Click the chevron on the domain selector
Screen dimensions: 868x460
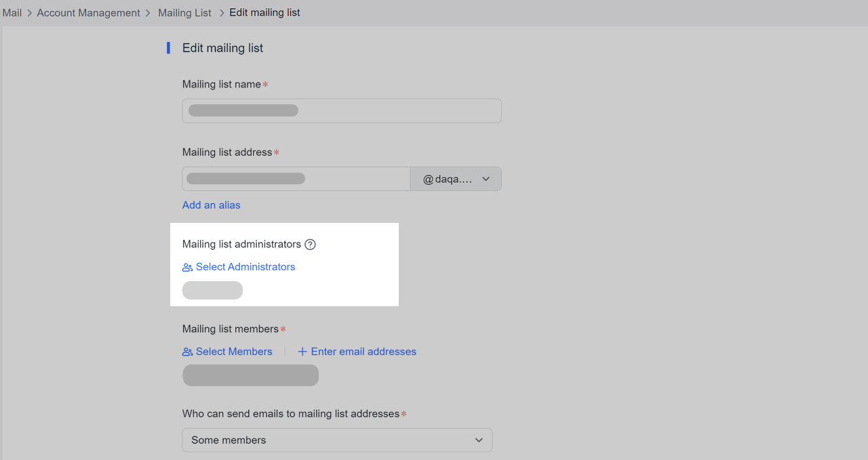pos(486,178)
